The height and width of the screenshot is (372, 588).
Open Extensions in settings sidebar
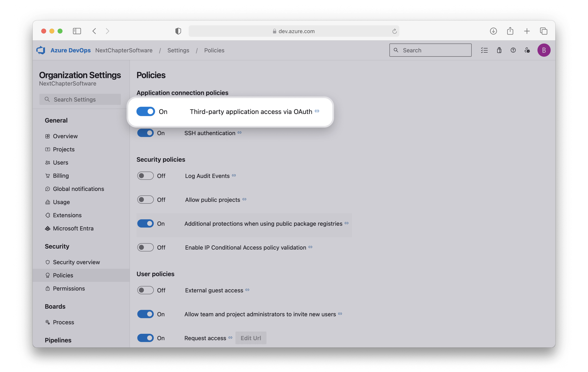[81, 215]
